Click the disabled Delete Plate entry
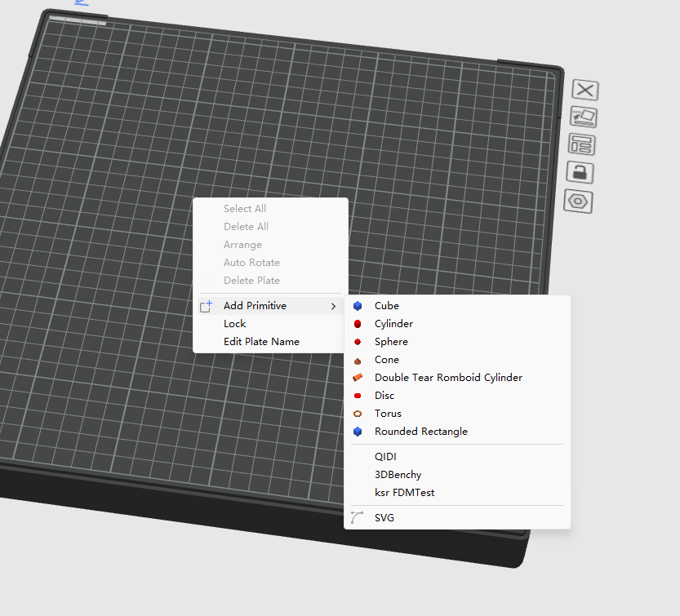This screenshot has height=616, width=680. click(270, 281)
